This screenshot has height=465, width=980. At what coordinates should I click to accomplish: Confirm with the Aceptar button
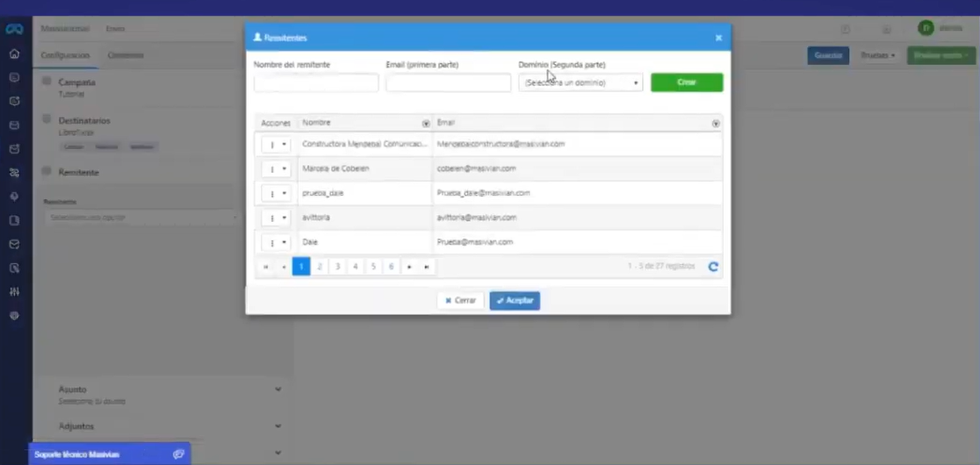[x=515, y=301]
